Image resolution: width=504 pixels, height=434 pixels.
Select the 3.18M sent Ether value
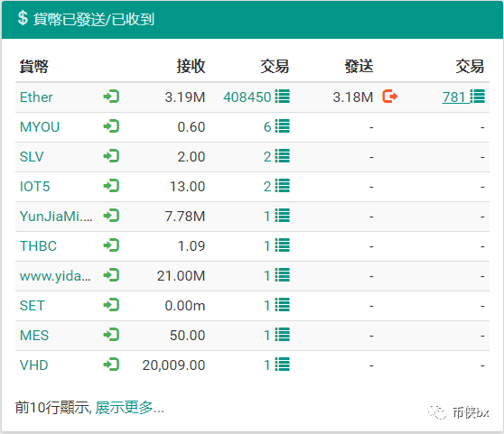(352, 97)
